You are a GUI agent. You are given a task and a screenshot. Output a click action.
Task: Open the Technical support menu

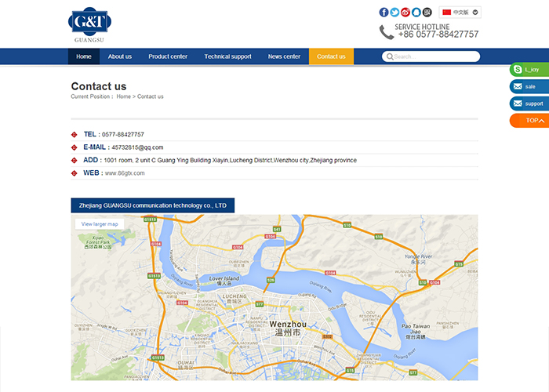pyautogui.click(x=227, y=56)
